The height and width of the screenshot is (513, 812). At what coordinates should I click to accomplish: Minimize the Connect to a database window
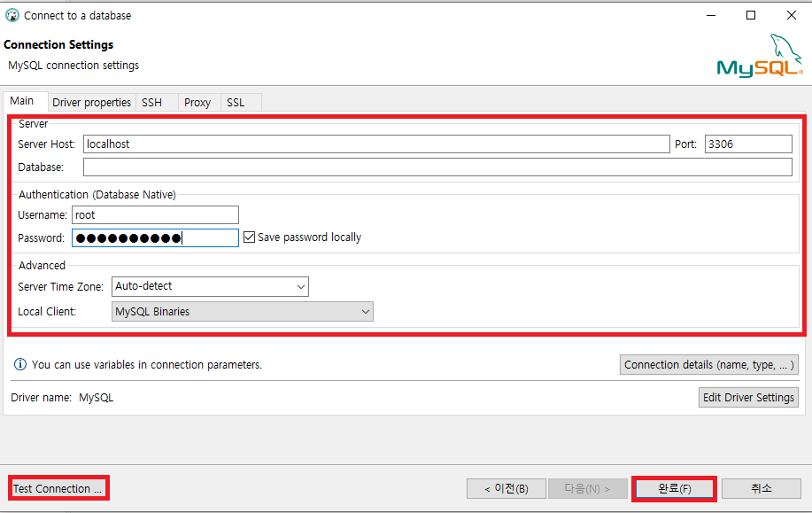pyautogui.click(x=711, y=16)
